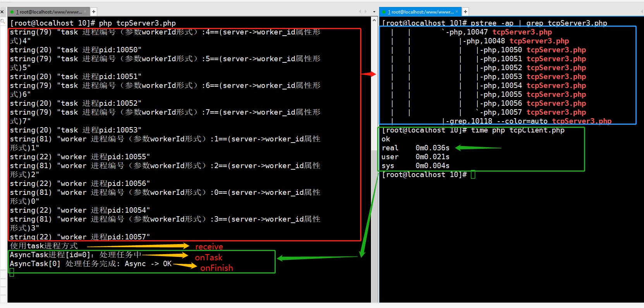The width and height of the screenshot is (644, 308).
Task: Click the 'php,10050 tcpServer3.php' process row
Action: [x=531, y=50]
